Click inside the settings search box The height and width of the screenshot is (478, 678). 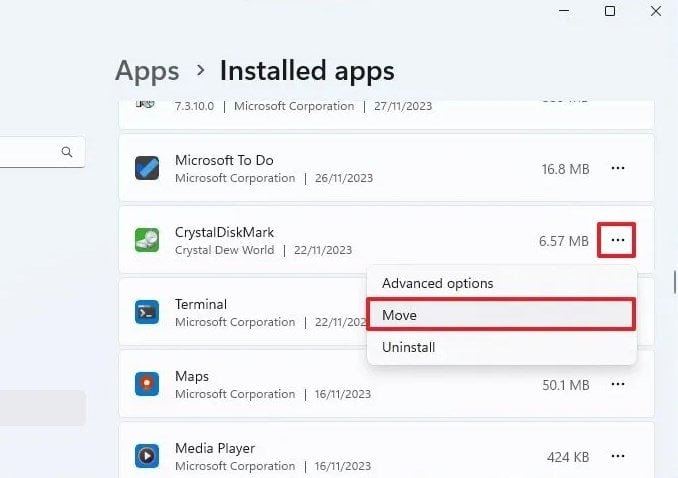[x=30, y=152]
